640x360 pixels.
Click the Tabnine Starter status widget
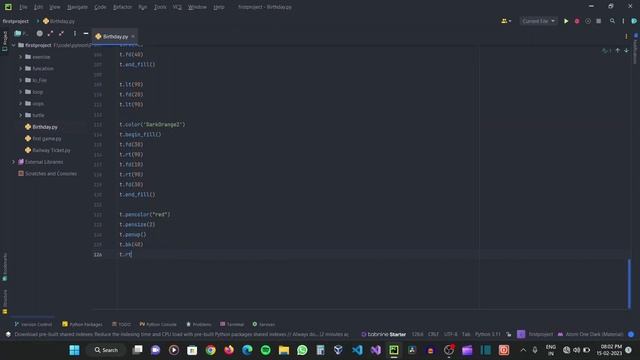(x=384, y=334)
